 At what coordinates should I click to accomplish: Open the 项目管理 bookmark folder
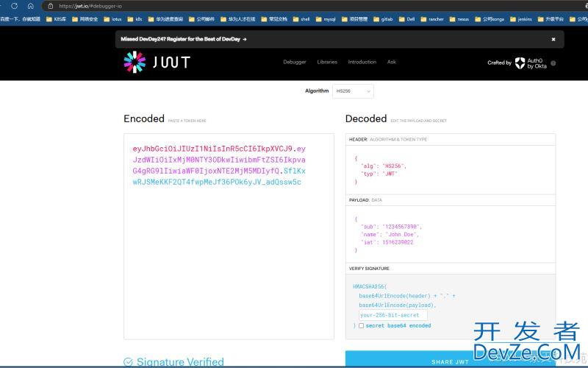(x=354, y=19)
